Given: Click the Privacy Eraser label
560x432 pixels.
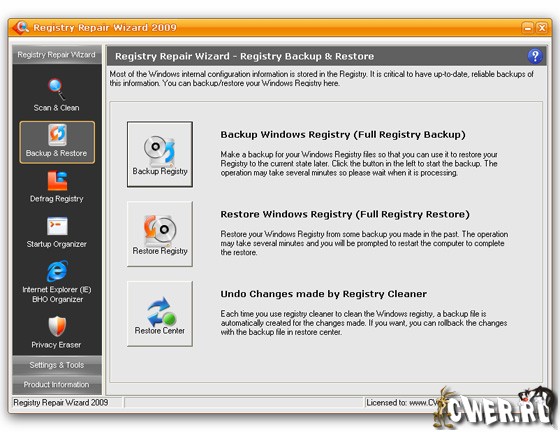Looking at the screenshot, I should click(56, 345).
